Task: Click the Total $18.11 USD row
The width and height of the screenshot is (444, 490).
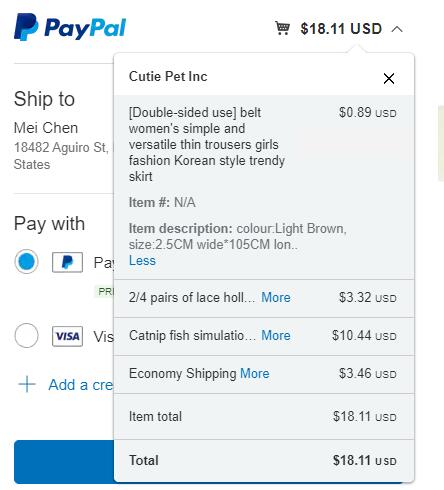Action: click(x=264, y=461)
